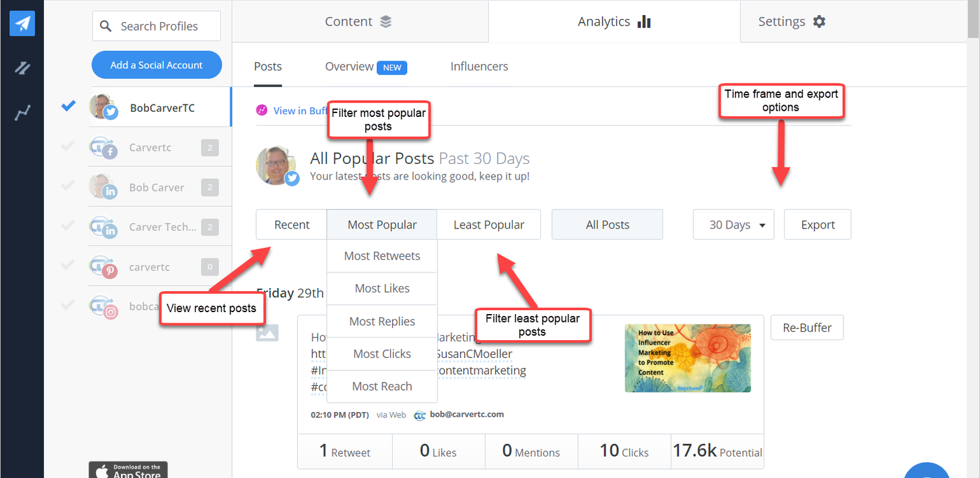
Task: Select Most Reach option
Action: click(382, 387)
